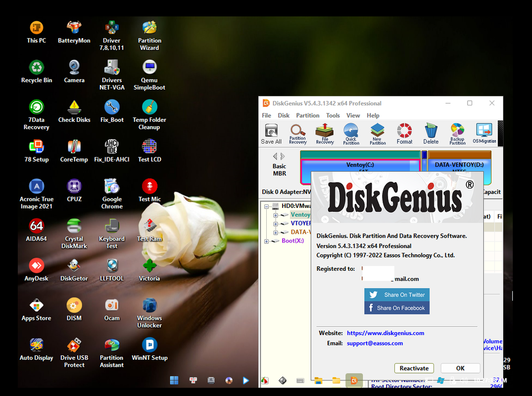
Task: Click the Windows Start button on taskbar
Action: tap(174, 380)
